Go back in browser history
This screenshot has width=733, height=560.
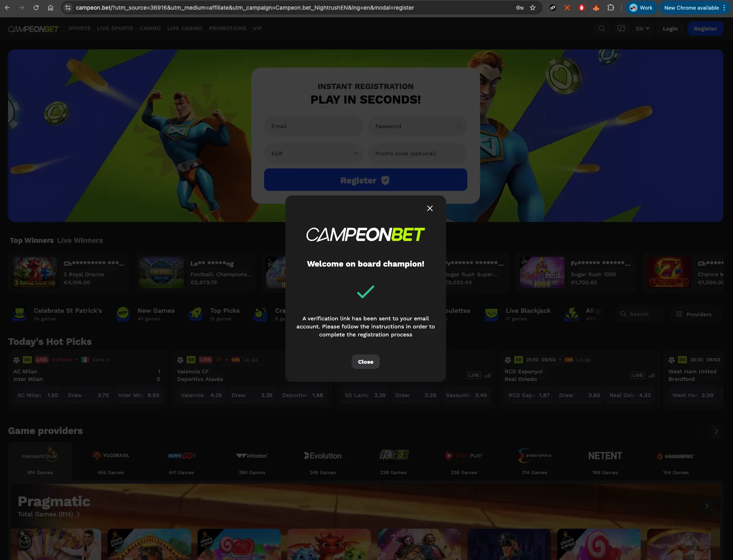coord(7,8)
